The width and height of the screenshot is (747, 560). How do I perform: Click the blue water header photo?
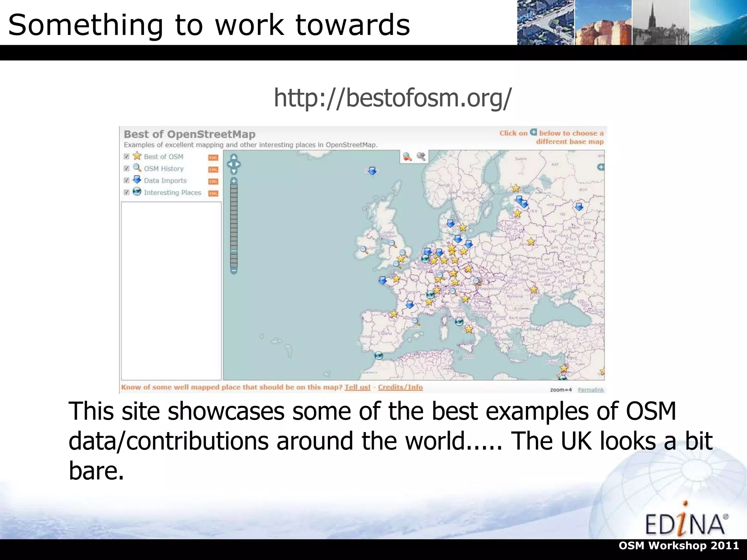718,22
